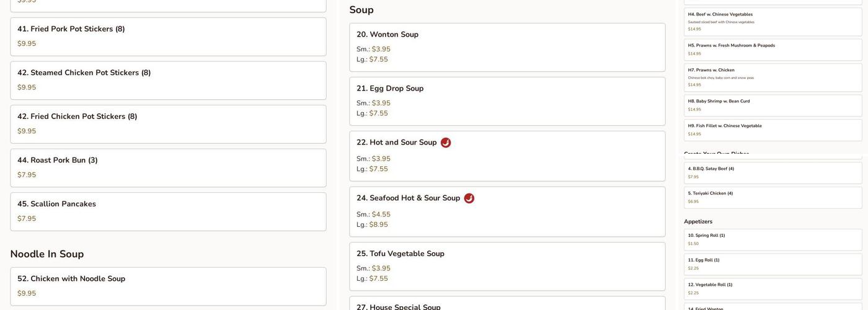Viewport: 868px width, 310px height.
Task: Click spicy icon beside Hot and Sour Soup
Action: (446, 143)
